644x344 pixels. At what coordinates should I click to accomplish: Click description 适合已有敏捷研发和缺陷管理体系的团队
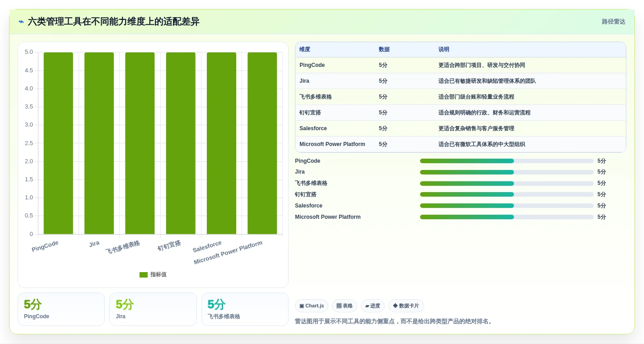[487, 81]
